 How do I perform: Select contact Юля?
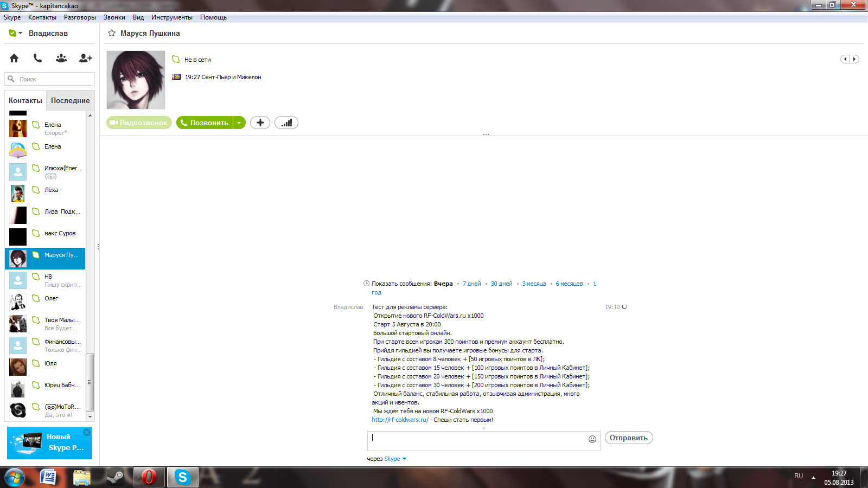coord(45,367)
